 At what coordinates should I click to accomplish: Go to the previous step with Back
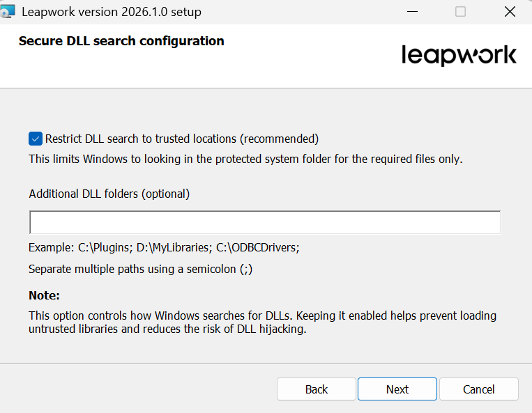317,389
